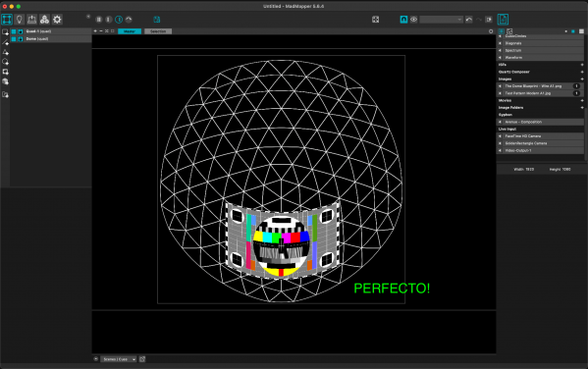Click the icon right of Scenes / Cues
This screenshot has height=369, width=588.
pyautogui.click(x=142, y=359)
